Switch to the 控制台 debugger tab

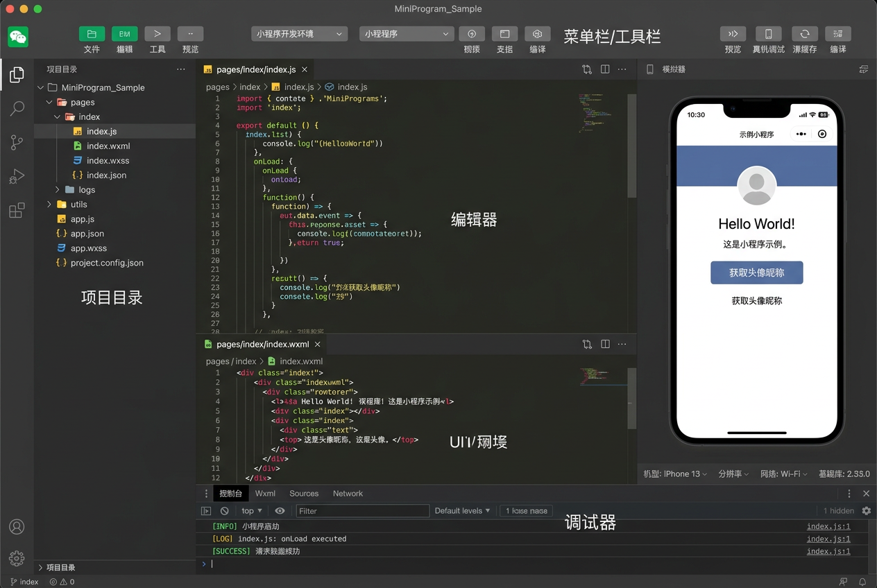pyautogui.click(x=230, y=494)
